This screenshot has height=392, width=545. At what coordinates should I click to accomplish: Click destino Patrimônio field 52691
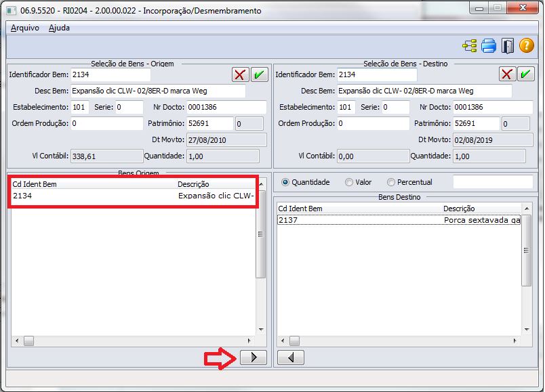pos(476,123)
